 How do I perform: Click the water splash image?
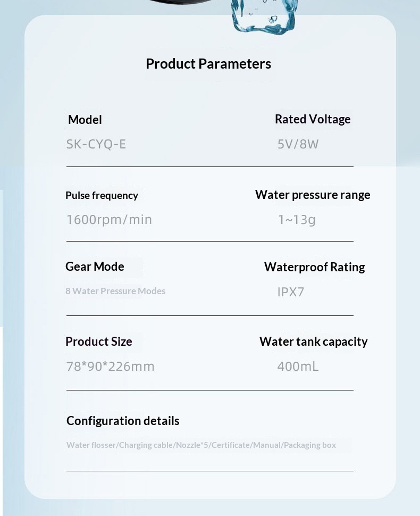[264, 17]
